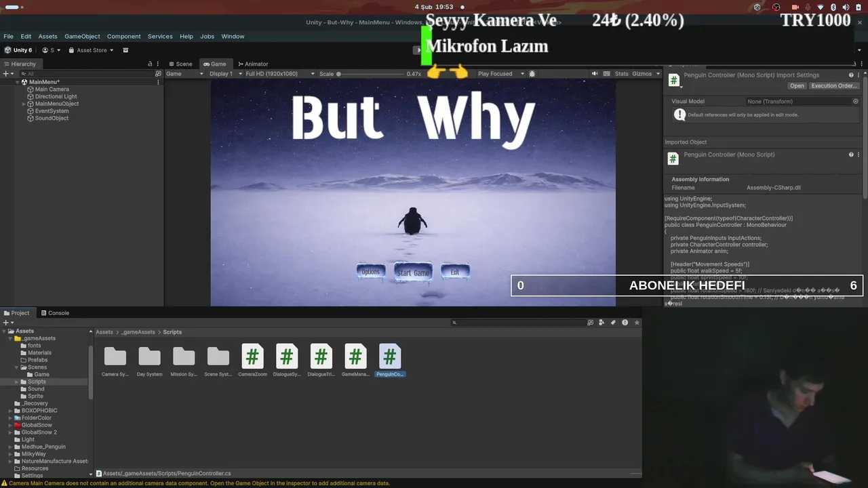This screenshot has width=868, height=488.
Task: Open the Game view mode dropdown
Action: 184,74
